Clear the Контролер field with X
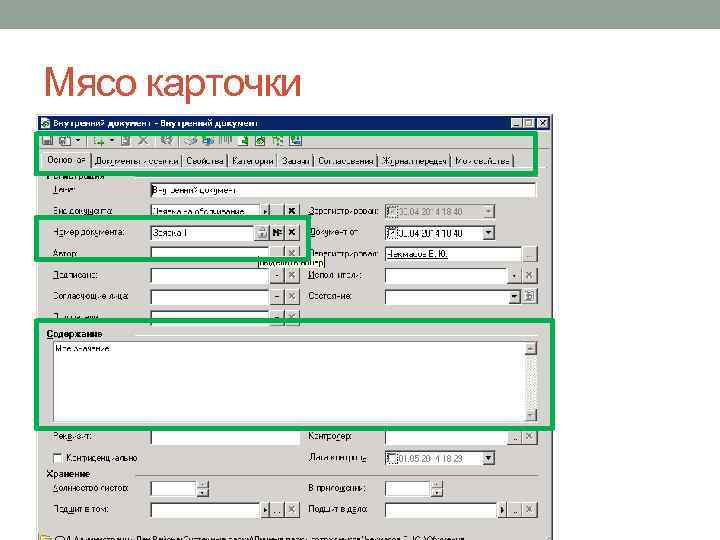 click(x=529, y=437)
